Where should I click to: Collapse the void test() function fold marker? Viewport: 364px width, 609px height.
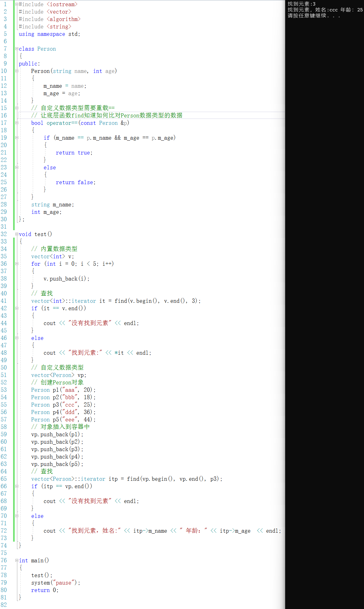pos(17,234)
